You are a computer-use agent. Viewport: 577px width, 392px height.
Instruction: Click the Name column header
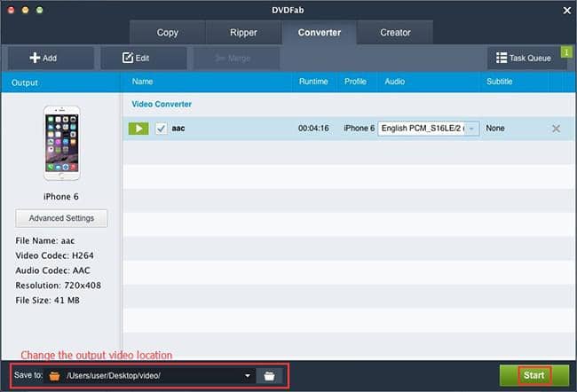142,82
